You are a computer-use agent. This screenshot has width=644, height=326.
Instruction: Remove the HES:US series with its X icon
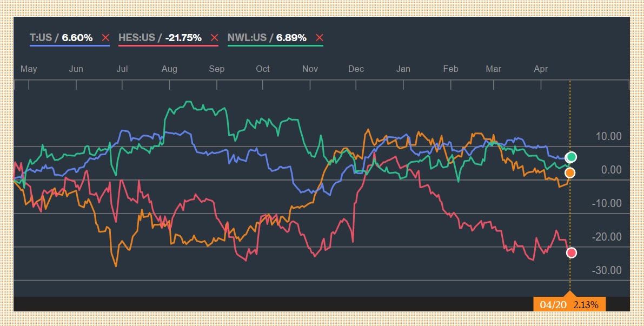(214, 38)
